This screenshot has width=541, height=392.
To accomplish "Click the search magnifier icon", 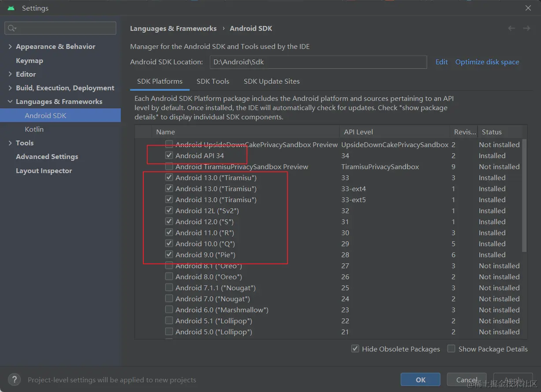I will [11, 28].
